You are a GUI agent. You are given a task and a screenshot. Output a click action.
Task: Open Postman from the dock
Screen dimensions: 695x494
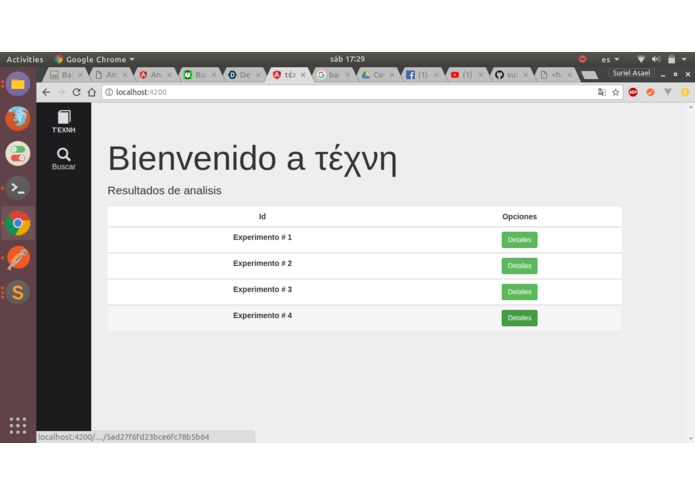tap(18, 258)
